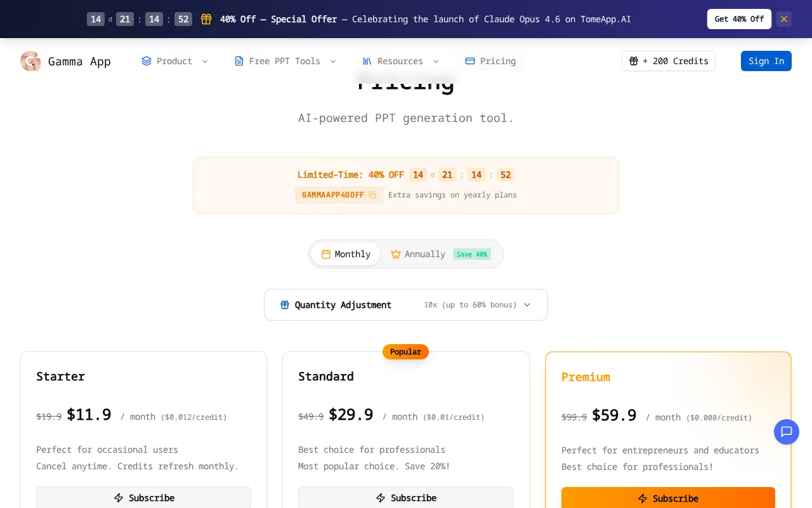Click the Save 40% badge
The height and width of the screenshot is (508, 812).
(472, 254)
